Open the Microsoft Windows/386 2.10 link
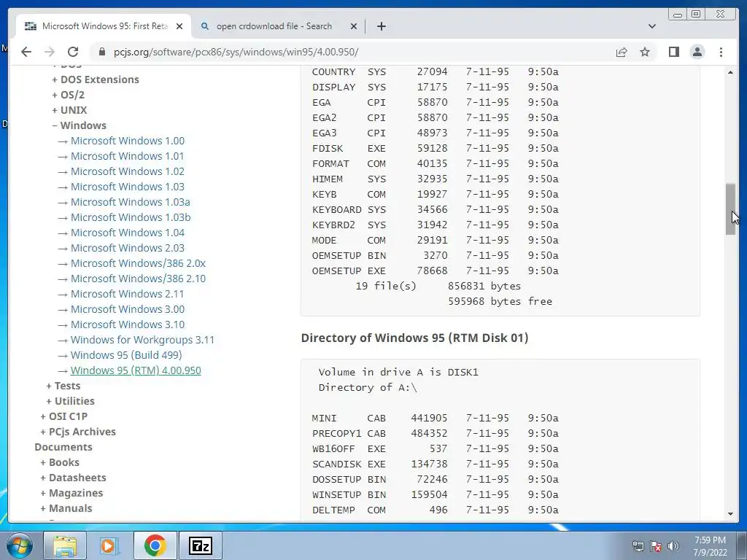This screenshot has height=560, width=747. click(138, 278)
